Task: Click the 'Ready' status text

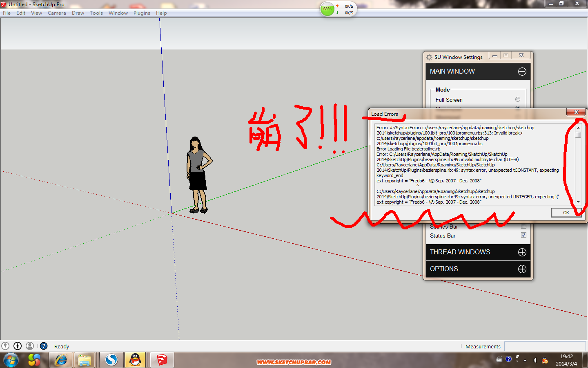Action: click(62, 346)
